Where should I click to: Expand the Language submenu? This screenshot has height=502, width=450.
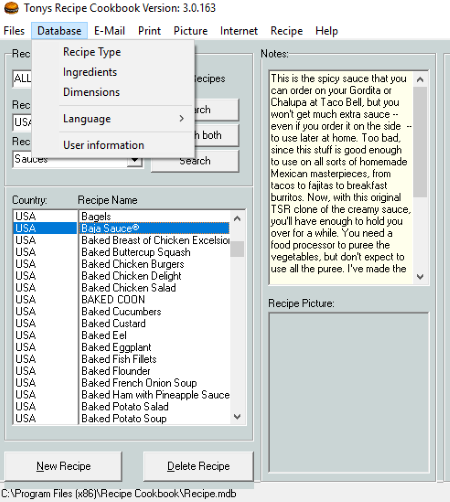click(x=113, y=119)
